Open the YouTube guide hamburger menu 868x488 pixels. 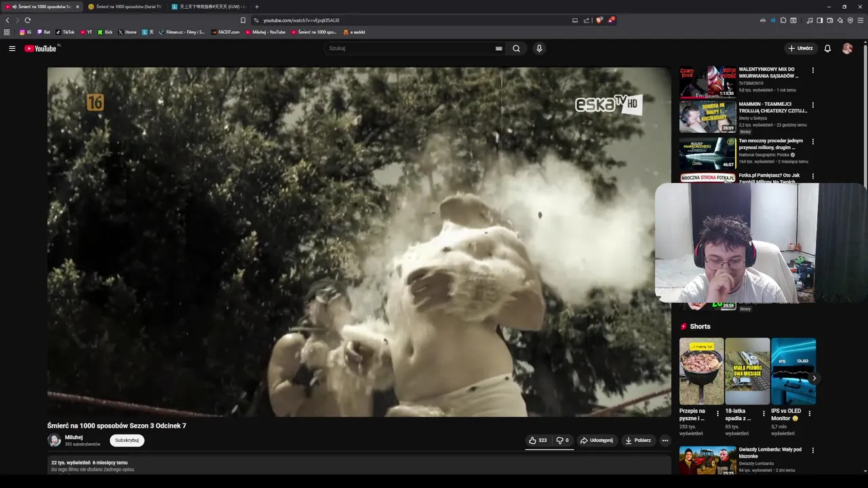(12, 49)
